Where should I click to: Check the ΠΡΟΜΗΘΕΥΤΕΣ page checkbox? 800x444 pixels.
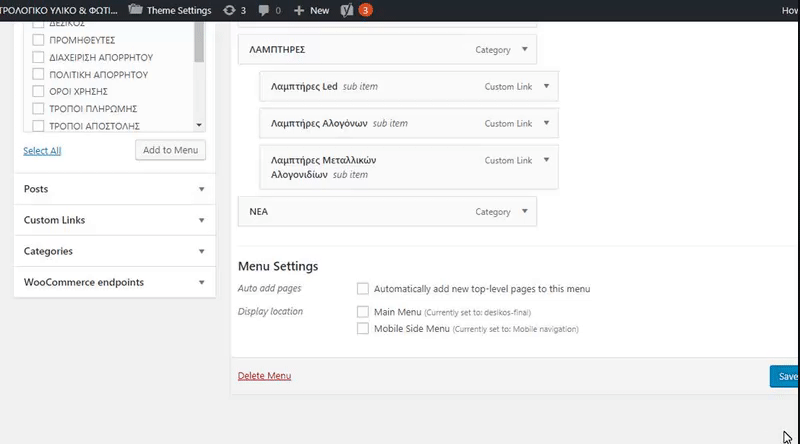[x=39, y=40]
